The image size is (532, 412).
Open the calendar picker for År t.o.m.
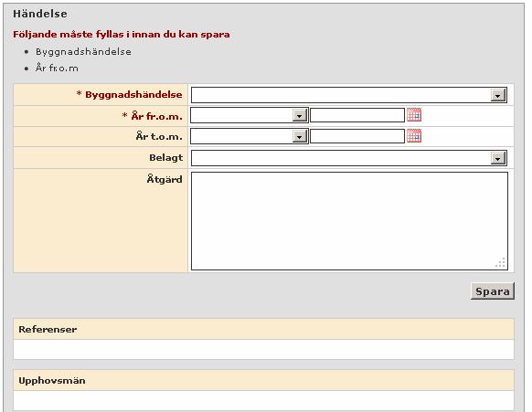[414, 136]
